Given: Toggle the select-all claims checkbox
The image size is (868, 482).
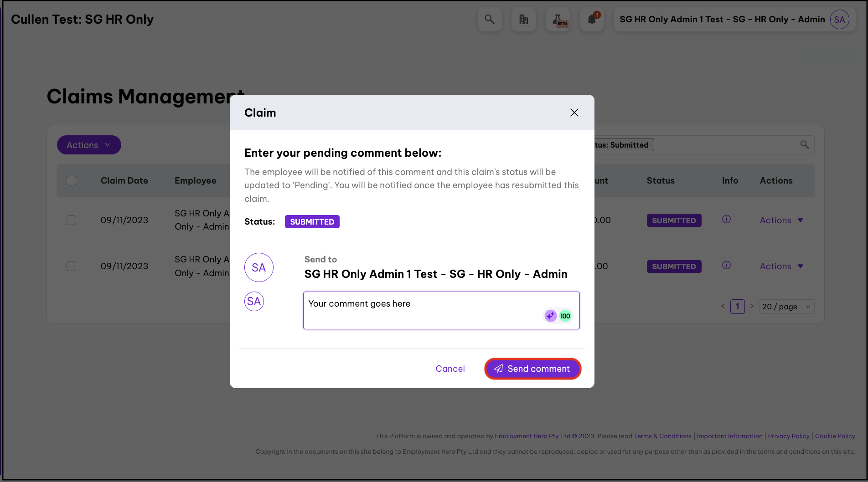Looking at the screenshot, I should pos(72,181).
